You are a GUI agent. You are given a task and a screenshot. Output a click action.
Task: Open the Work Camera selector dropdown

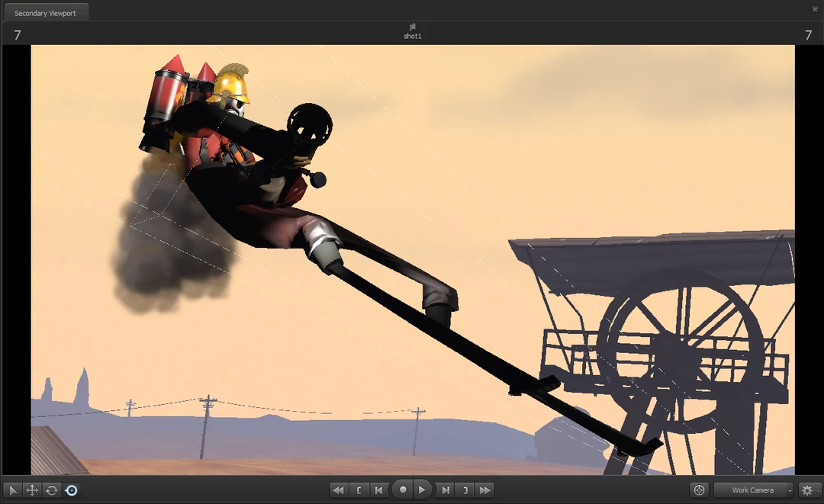point(753,490)
